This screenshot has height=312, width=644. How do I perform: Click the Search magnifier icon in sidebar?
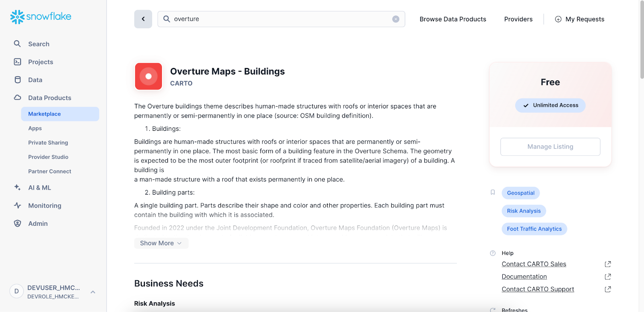point(17,43)
